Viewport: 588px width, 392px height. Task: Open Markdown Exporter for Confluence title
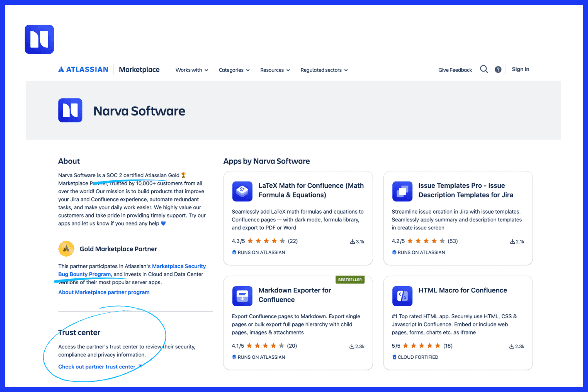(x=295, y=295)
